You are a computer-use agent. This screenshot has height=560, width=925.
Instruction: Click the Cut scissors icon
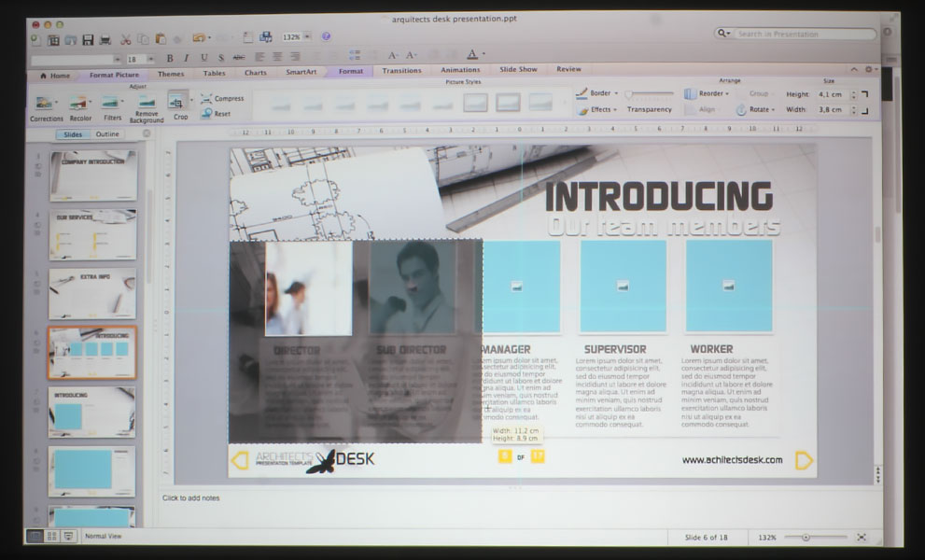pos(127,39)
